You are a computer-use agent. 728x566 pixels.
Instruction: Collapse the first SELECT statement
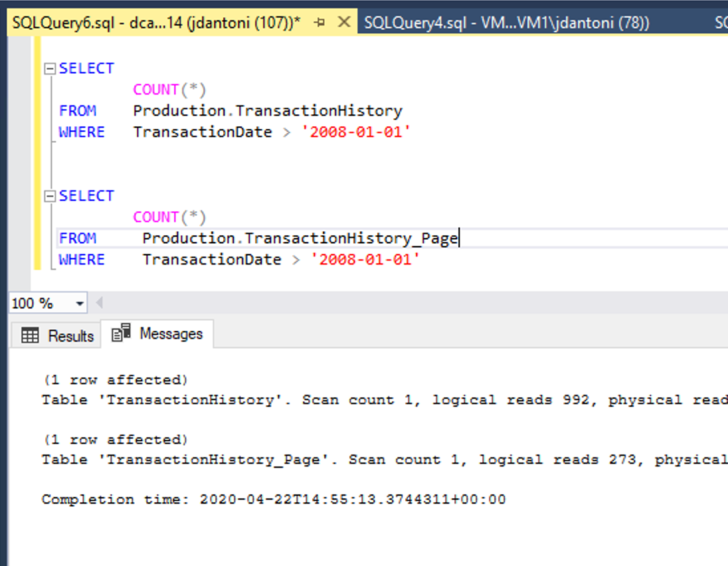pyautogui.click(x=50, y=67)
